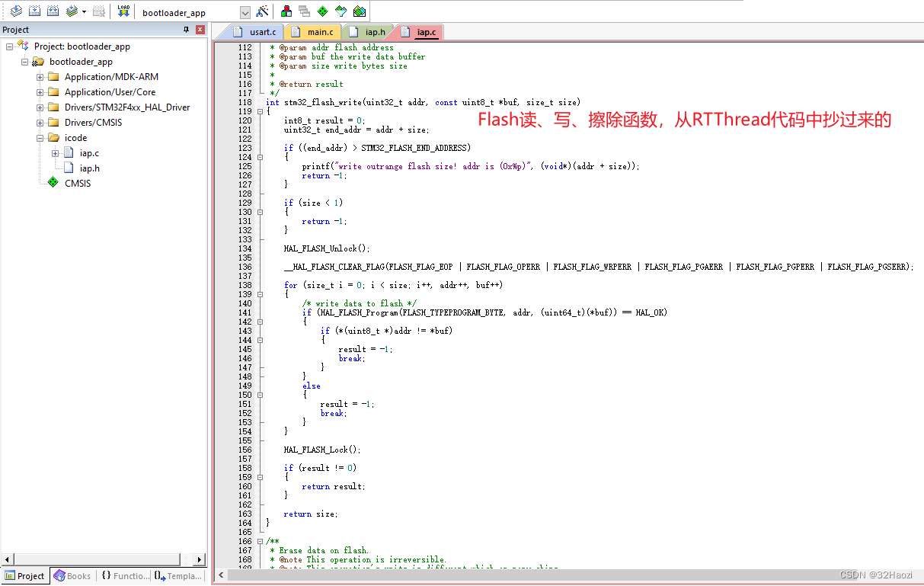
Task: Click the Pack Installer icon
Action: tap(360, 11)
